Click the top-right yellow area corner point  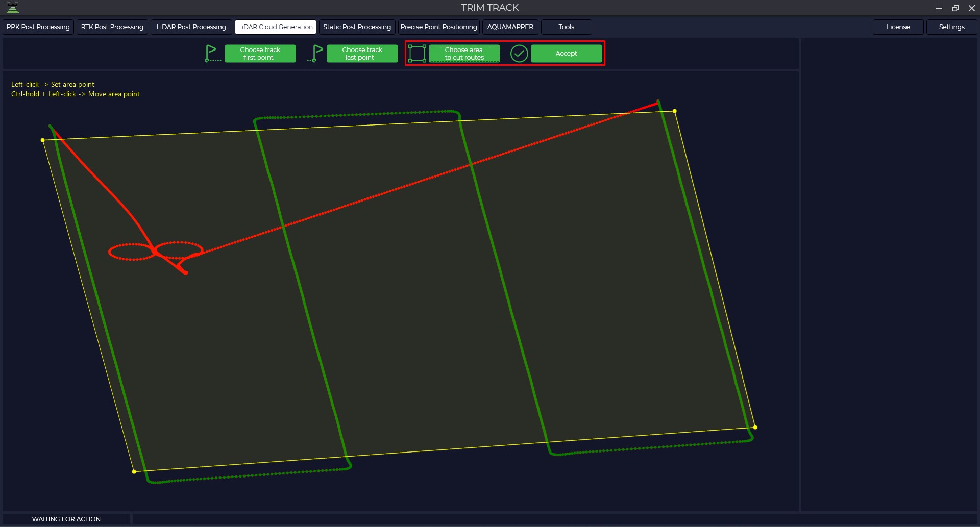pos(675,111)
